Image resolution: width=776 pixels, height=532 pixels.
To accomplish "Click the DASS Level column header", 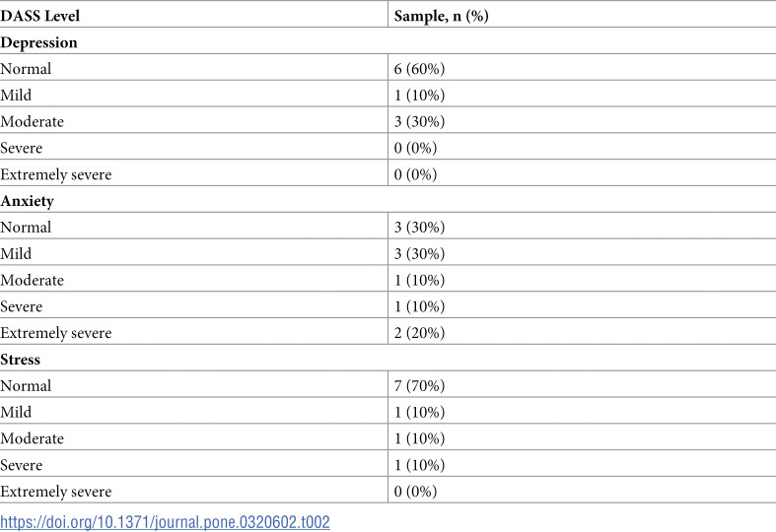I will coord(40,16).
